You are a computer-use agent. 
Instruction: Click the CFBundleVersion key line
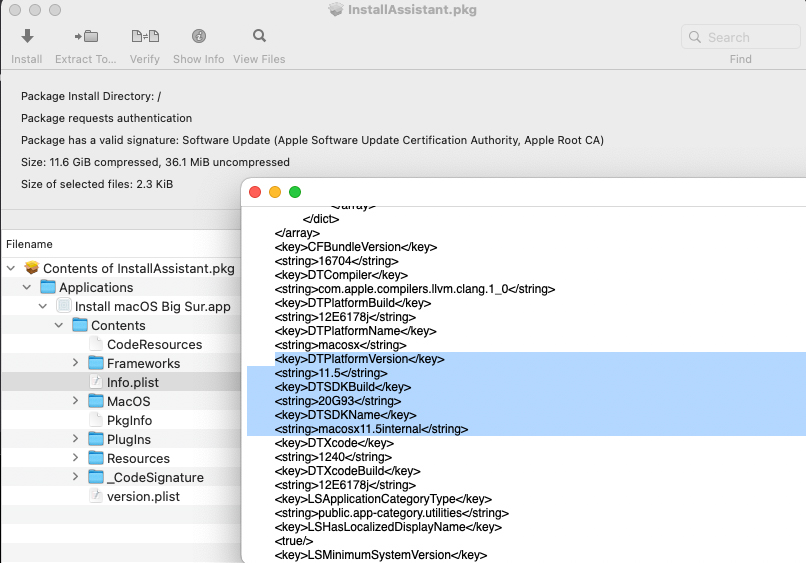pyautogui.click(x=356, y=247)
